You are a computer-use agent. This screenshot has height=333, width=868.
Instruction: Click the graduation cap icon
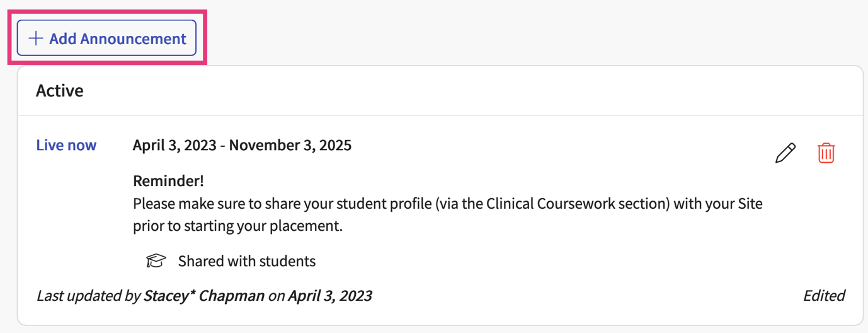pos(156,261)
